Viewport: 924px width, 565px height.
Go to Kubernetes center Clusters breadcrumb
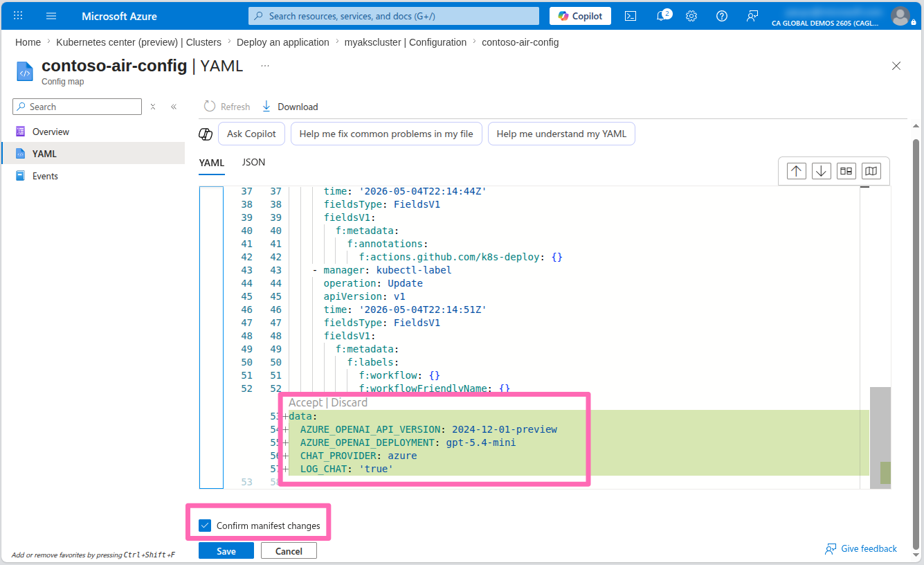coord(139,42)
